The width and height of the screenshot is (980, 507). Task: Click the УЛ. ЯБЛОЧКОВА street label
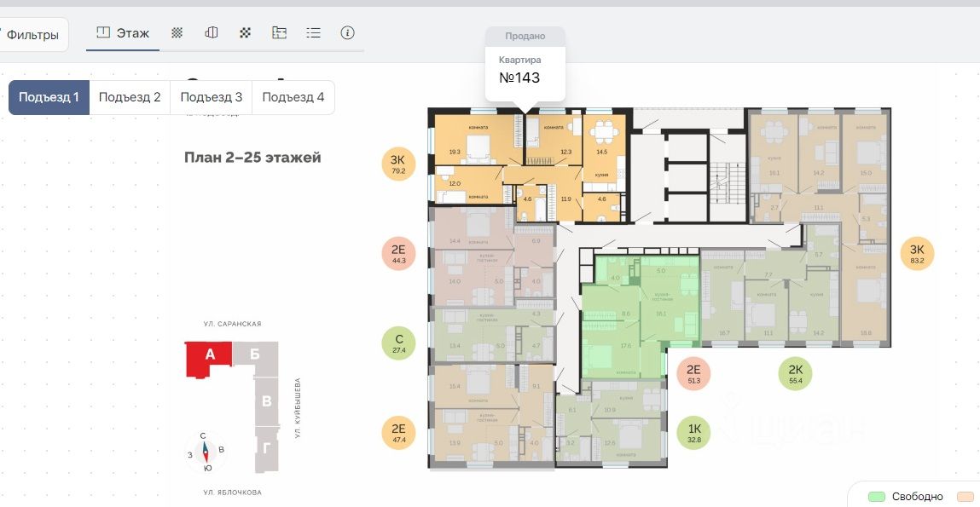click(x=233, y=493)
